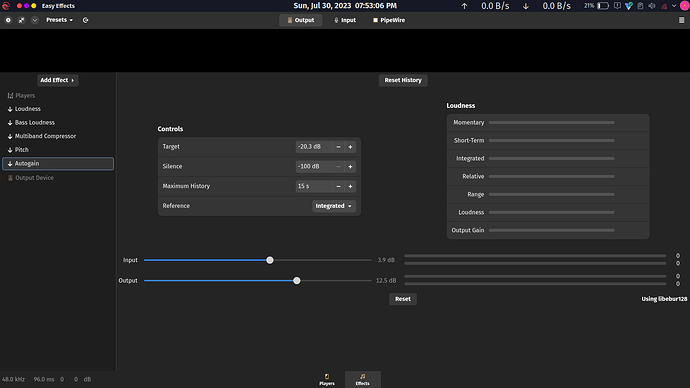Click the Pitch effect arrow icon
690x388 pixels.
click(x=10, y=150)
